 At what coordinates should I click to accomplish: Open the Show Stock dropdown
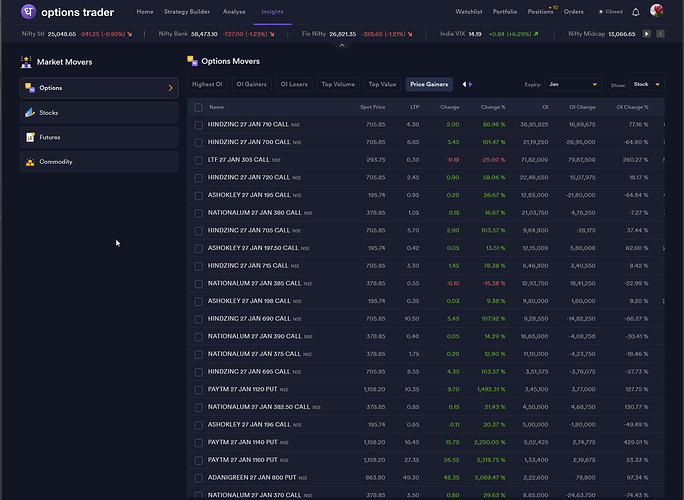646,85
